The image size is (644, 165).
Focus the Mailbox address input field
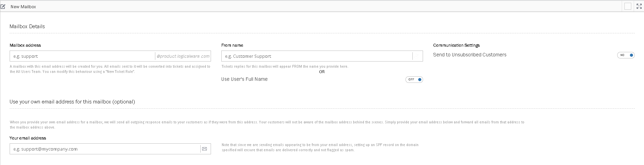(82, 56)
